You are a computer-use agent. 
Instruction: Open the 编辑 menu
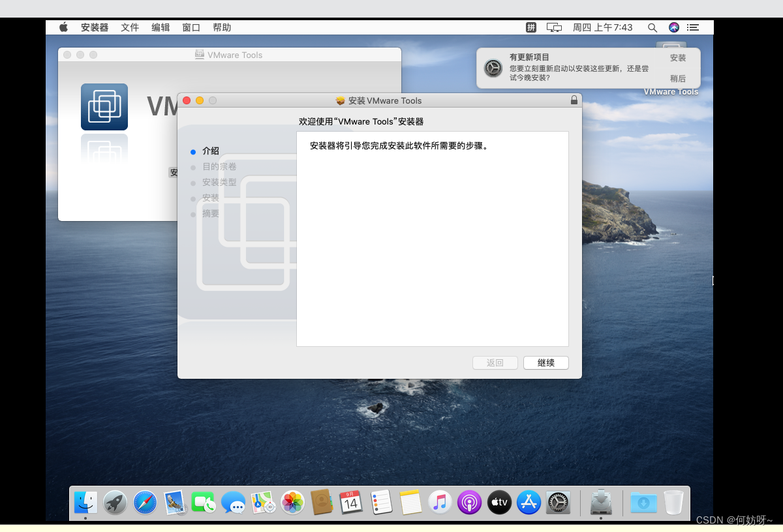point(161,27)
